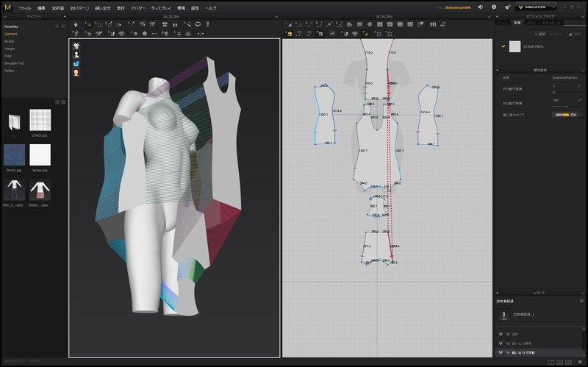The width and height of the screenshot is (588, 367).
Task: Click the lasso loop icon in 3D toolbar
Action: tap(198, 24)
